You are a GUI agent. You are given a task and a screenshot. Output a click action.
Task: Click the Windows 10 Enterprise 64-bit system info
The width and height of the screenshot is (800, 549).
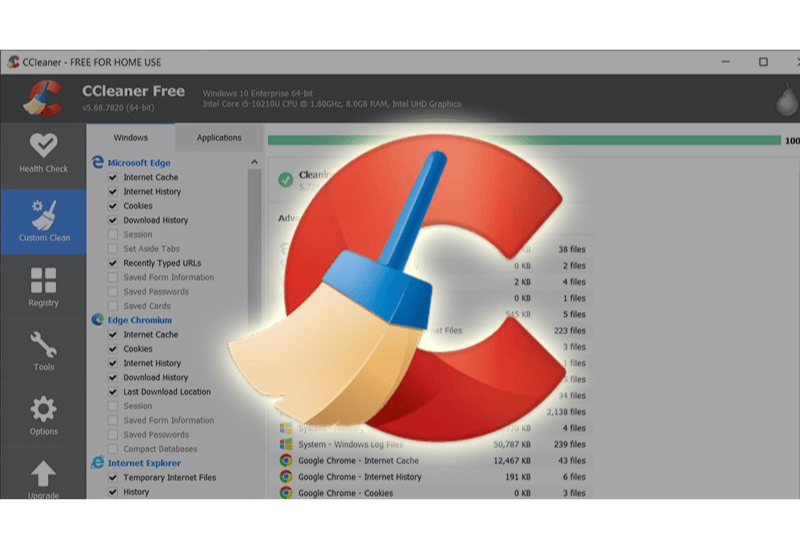[258, 93]
